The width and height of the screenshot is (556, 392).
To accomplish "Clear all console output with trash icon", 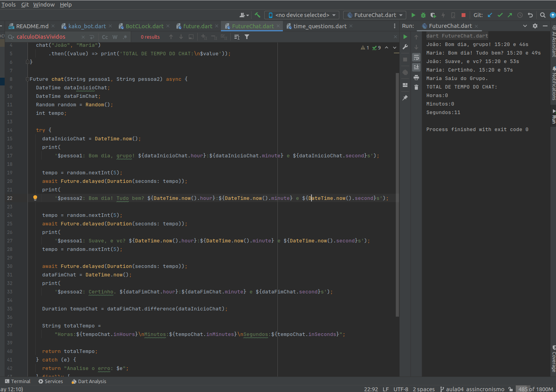I will tap(416, 87).
